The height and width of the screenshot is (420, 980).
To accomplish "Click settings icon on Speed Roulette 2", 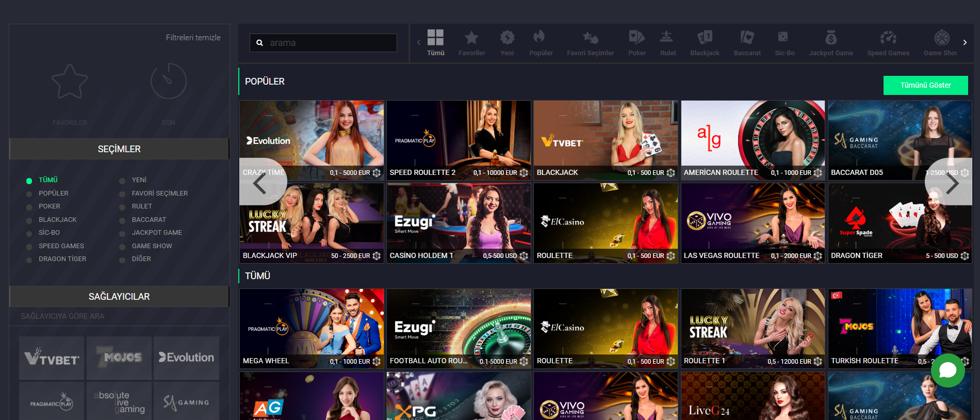I will pyautogui.click(x=524, y=173).
